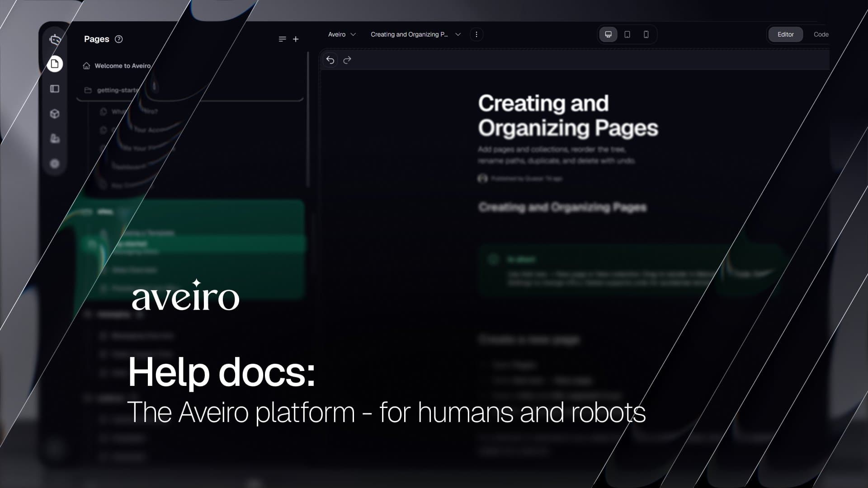
Task: Click the help icon beside Pages
Action: (x=119, y=39)
